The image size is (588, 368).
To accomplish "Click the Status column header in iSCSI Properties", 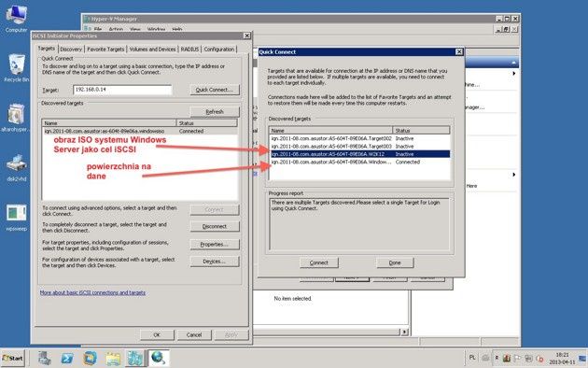I will (207, 123).
